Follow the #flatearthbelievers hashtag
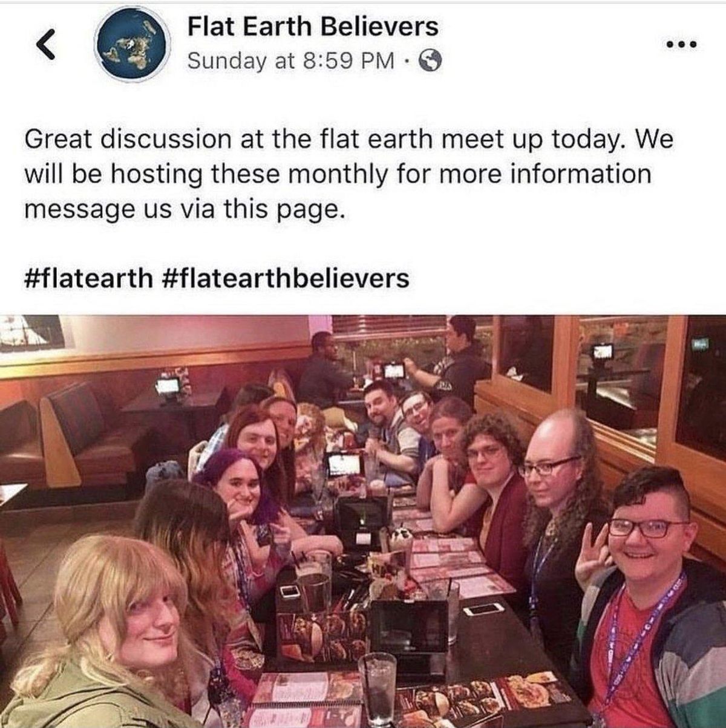Image resolution: width=726 pixels, height=728 pixels. [286, 278]
